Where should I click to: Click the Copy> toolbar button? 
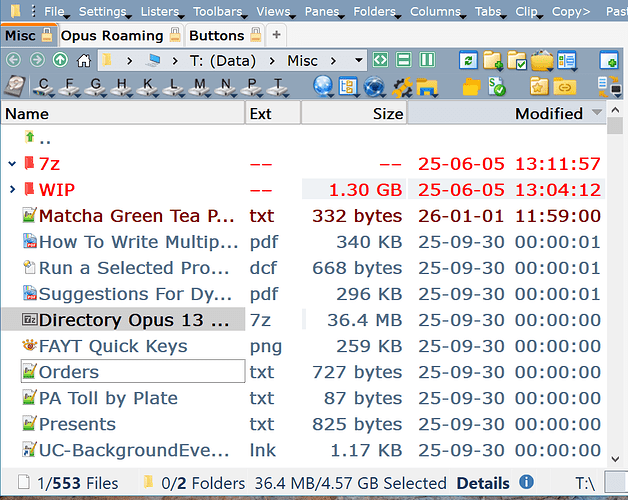tap(571, 11)
